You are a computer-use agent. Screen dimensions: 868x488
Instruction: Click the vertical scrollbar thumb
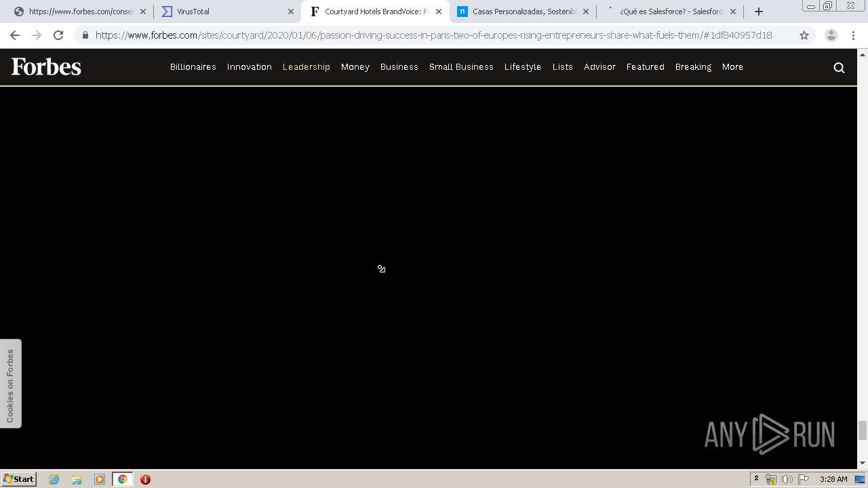(x=863, y=430)
